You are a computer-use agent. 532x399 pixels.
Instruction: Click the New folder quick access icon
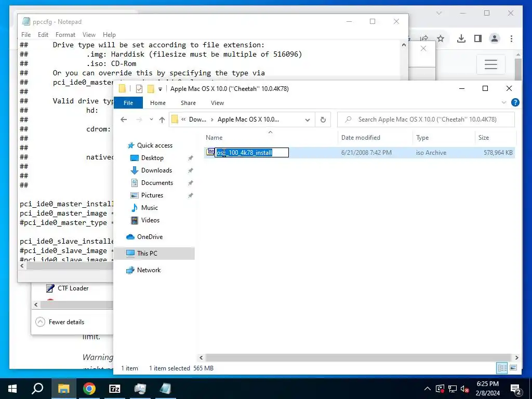click(x=151, y=89)
